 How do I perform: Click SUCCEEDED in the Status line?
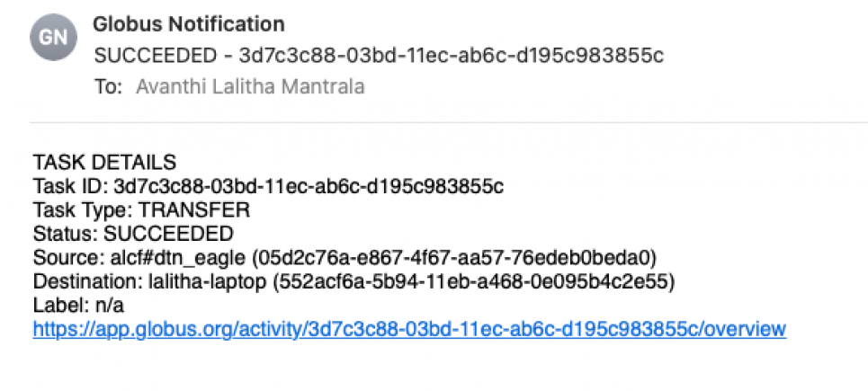tap(168, 235)
